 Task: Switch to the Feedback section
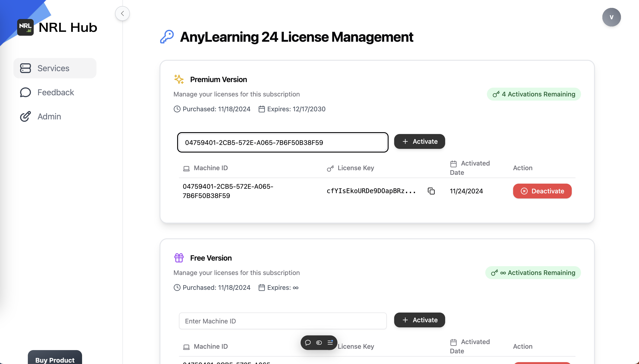coord(56,92)
